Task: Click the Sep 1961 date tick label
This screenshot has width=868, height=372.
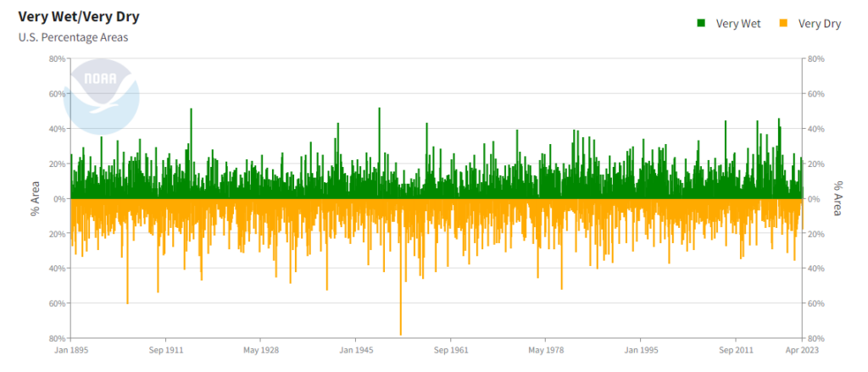Action: pos(452,349)
